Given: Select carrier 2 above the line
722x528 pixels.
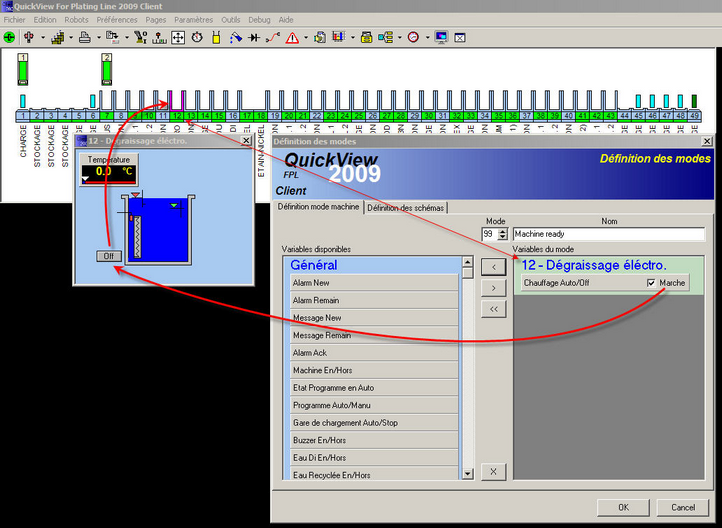Looking at the screenshot, I should 107,69.
